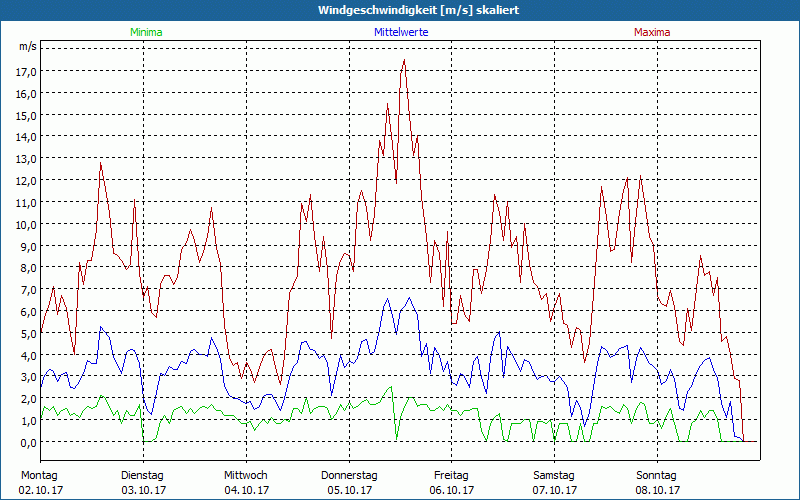Viewport: 800px width, 500px height.
Task: Click the 'Sonntag' day label
Action: pos(656,476)
